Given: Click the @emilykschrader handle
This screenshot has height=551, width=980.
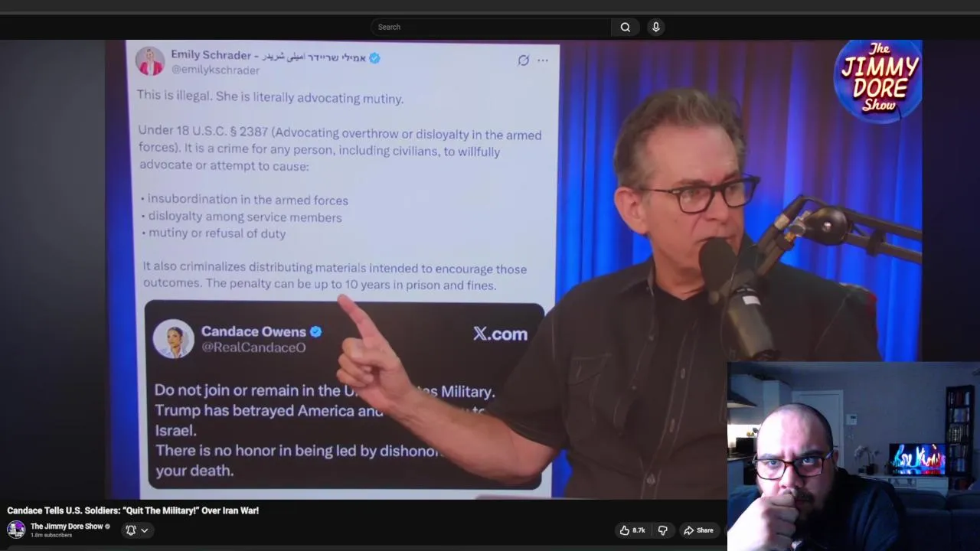Looking at the screenshot, I should tap(215, 70).
